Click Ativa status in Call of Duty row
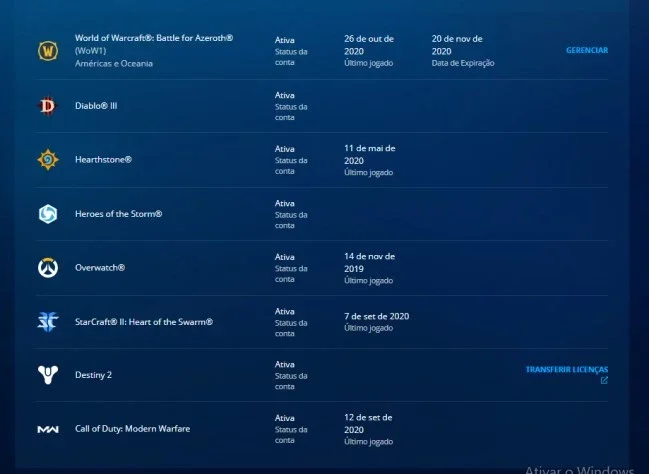This screenshot has height=474, width=649. point(285,419)
